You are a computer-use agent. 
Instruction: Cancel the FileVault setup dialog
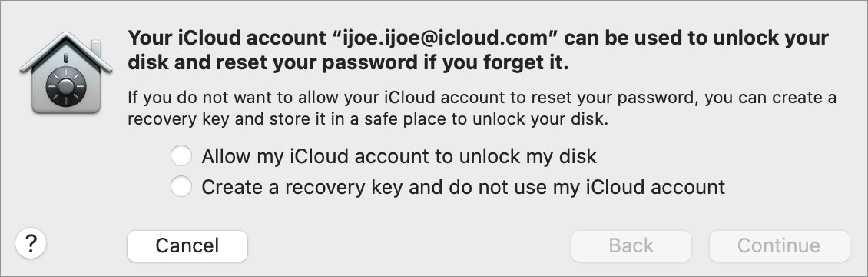[x=187, y=245]
